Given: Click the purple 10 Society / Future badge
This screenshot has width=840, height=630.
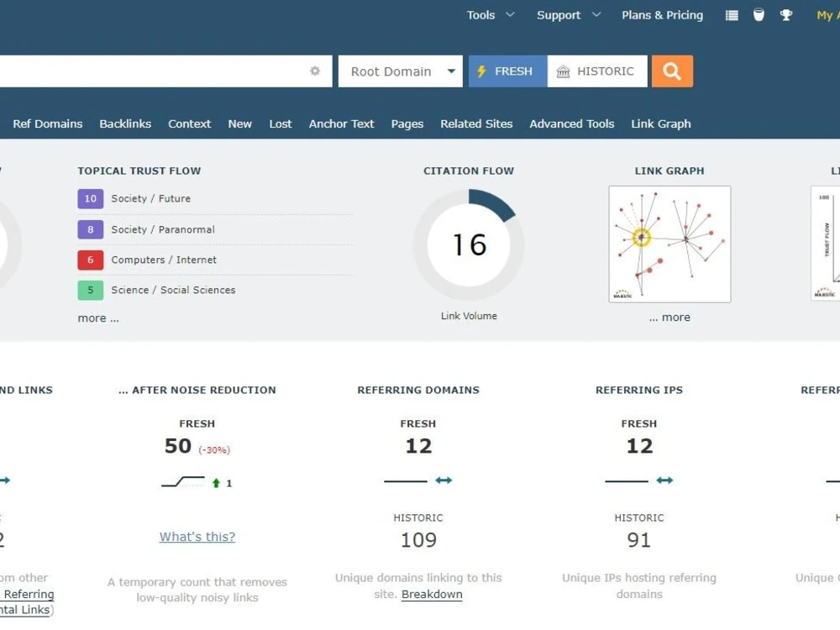Looking at the screenshot, I should [x=91, y=199].
